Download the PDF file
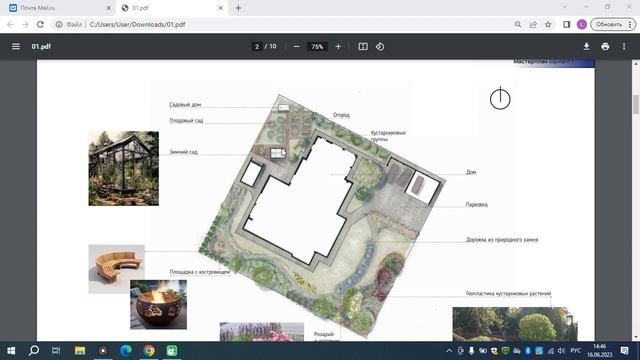The height and width of the screenshot is (360, 640). point(587,47)
